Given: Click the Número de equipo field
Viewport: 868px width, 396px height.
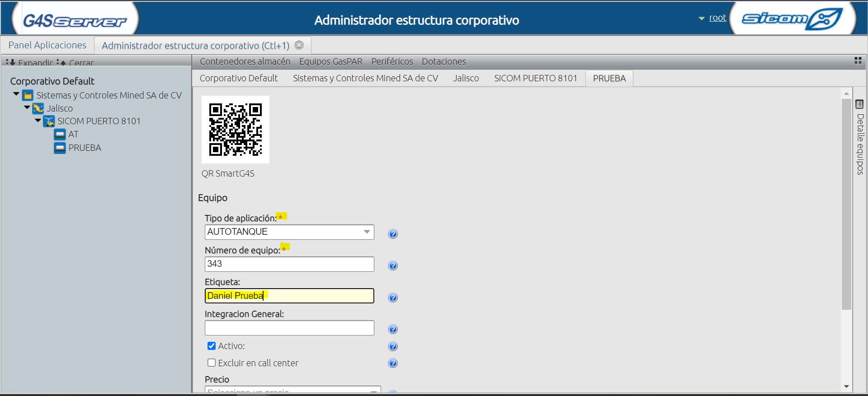Looking at the screenshot, I should [x=289, y=264].
